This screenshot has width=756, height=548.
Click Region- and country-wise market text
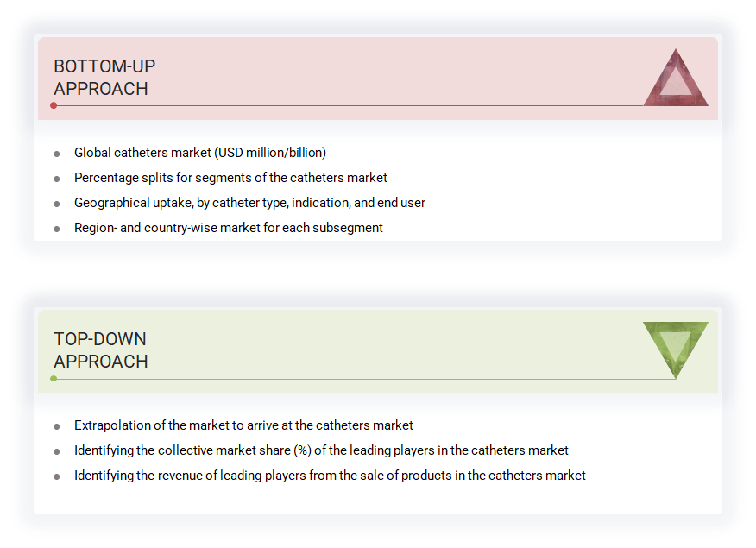pos(229,228)
